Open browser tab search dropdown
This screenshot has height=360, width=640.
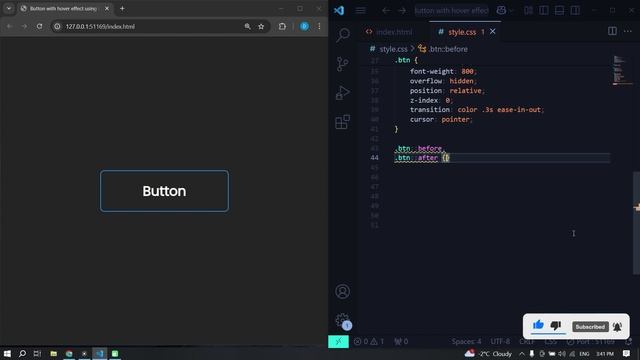9,8
